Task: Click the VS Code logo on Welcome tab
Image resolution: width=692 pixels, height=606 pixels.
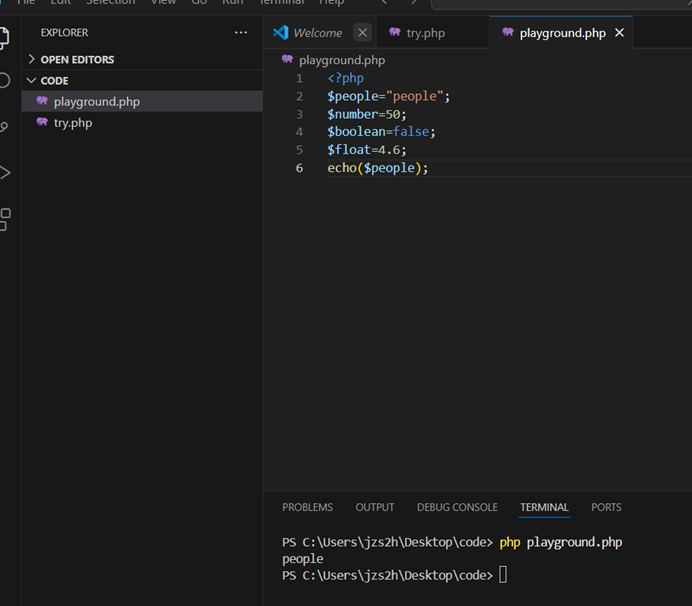Action: [281, 33]
